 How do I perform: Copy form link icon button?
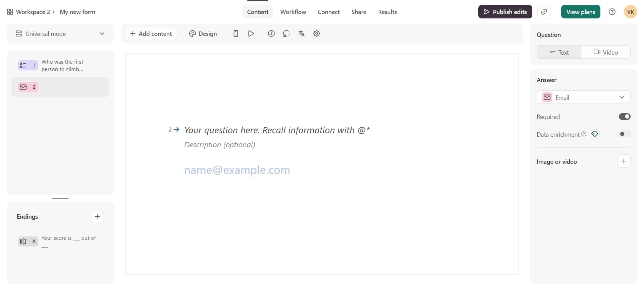tap(544, 12)
